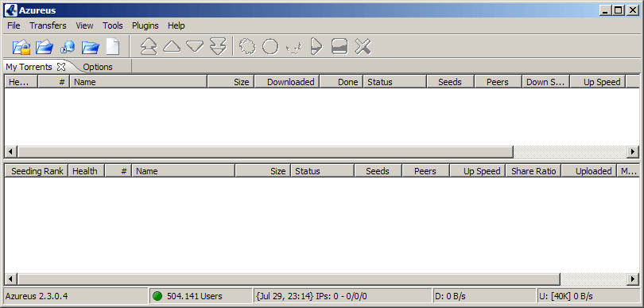The height and width of the screenshot is (308, 644).
Task: Sort downloads by Downloaded column
Action: [287, 82]
